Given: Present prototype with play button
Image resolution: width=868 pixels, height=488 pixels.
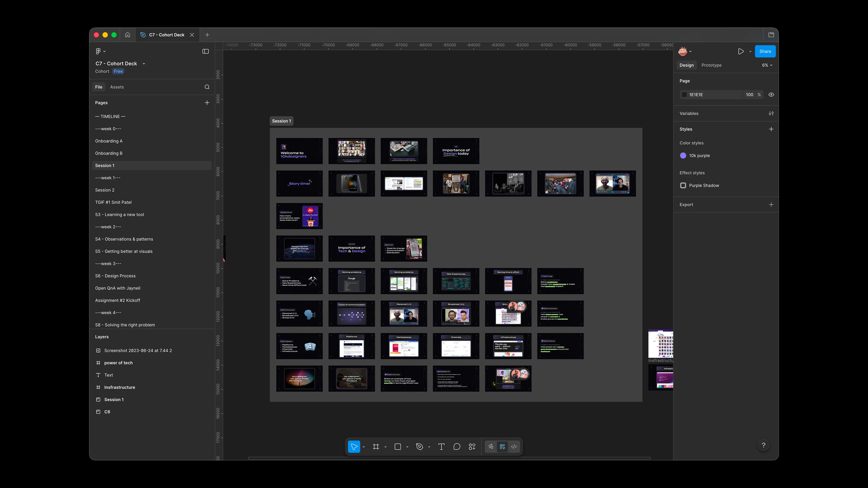Looking at the screenshot, I should tap(741, 52).
